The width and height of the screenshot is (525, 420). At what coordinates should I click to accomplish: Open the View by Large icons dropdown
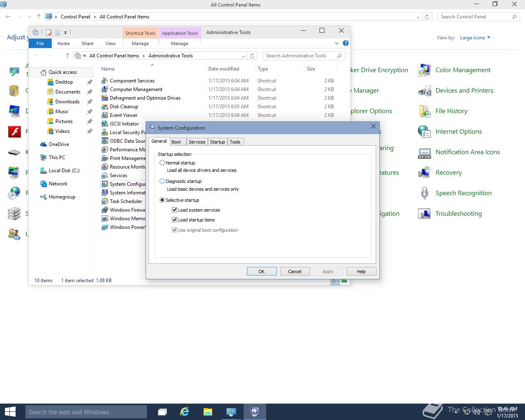coord(475,38)
